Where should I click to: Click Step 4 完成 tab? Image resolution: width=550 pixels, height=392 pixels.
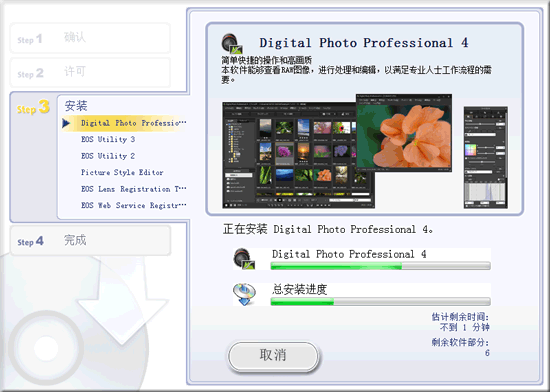pos(90,241)
